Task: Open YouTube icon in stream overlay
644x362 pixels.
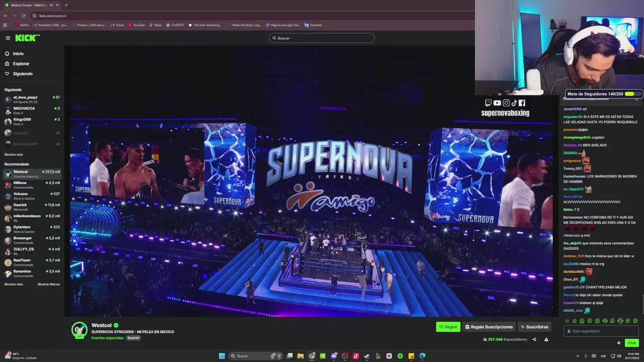Action: point(497,103)
